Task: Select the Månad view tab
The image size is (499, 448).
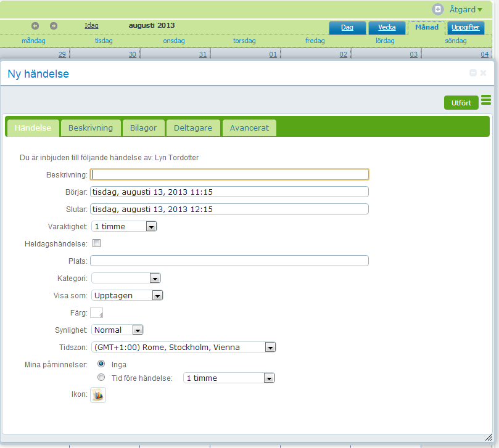Action: click(427, 27)
